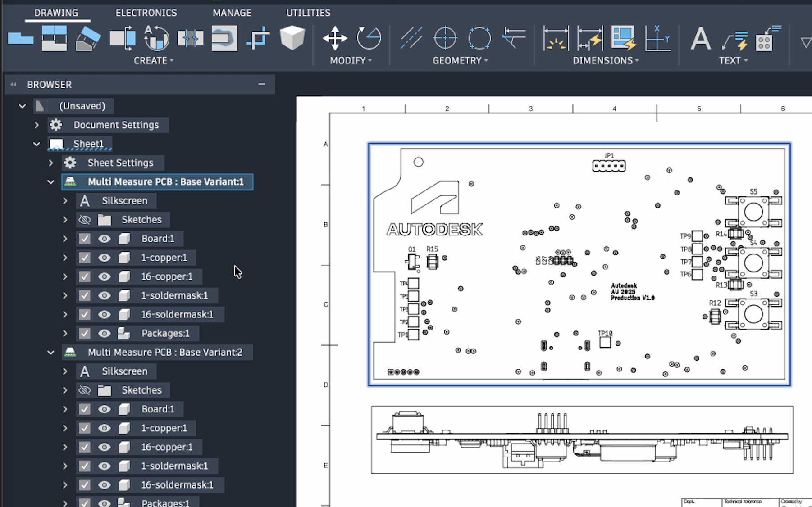This screenshot has width=812, height=507.
Task: Switch to the DRAWING tab
Action: pyautogui.click(x=56, y=13)
